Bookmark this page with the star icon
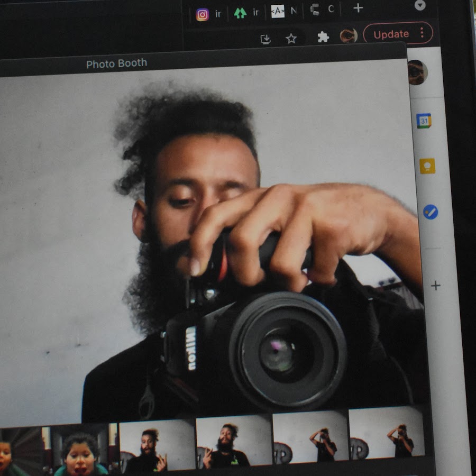Image resolution: width=476 pixels, height=476 pixels. (291, 39)
